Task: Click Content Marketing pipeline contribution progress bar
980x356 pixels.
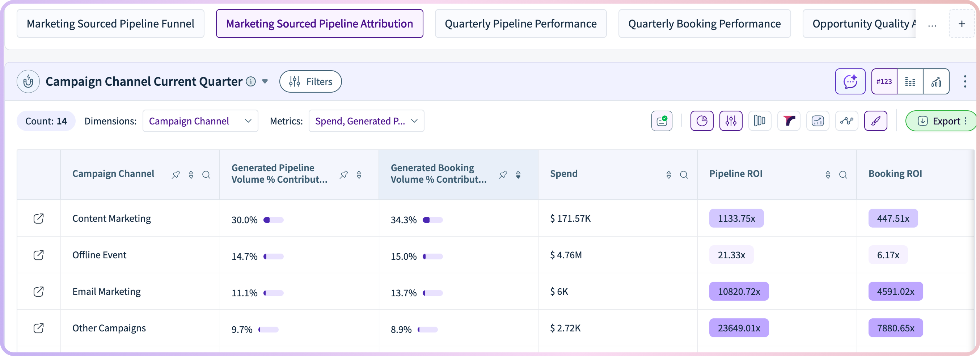Action: point(274,220)
